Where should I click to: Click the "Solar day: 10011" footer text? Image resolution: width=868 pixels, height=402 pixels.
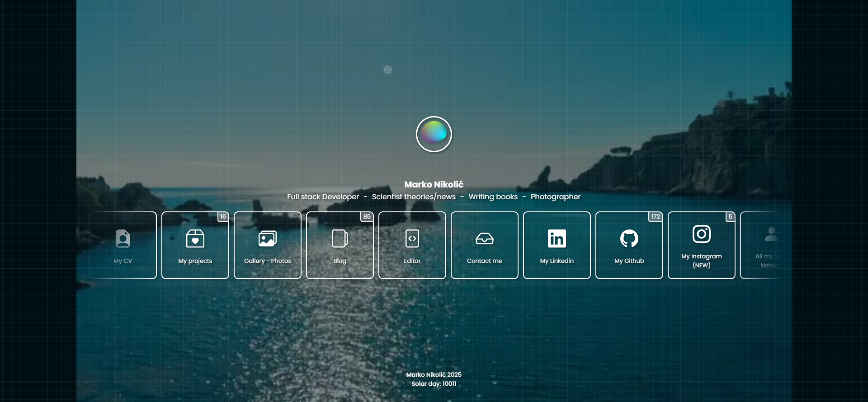point(434,384)
